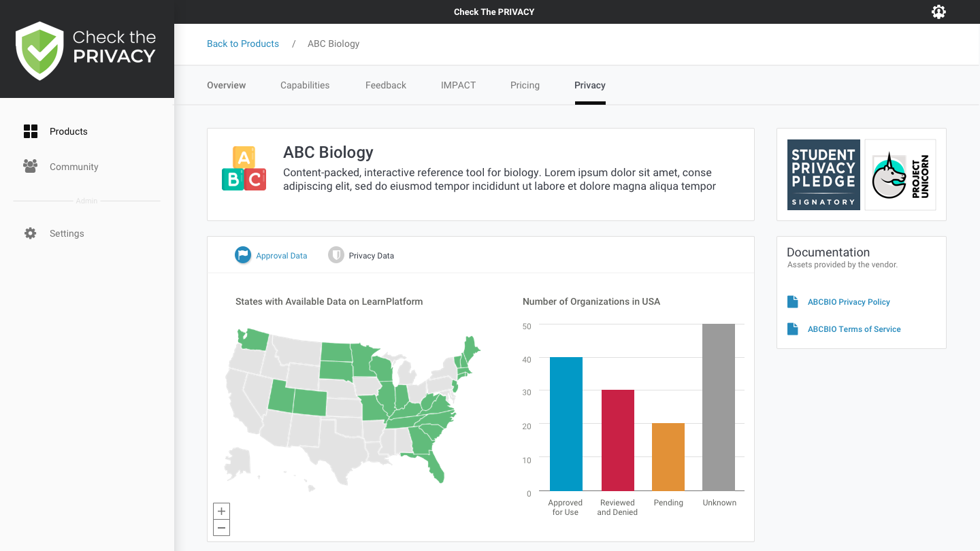Click the Student Privacy Pledge badge
The height and width of the screenshot is (551, 980).
click(823, 175)
